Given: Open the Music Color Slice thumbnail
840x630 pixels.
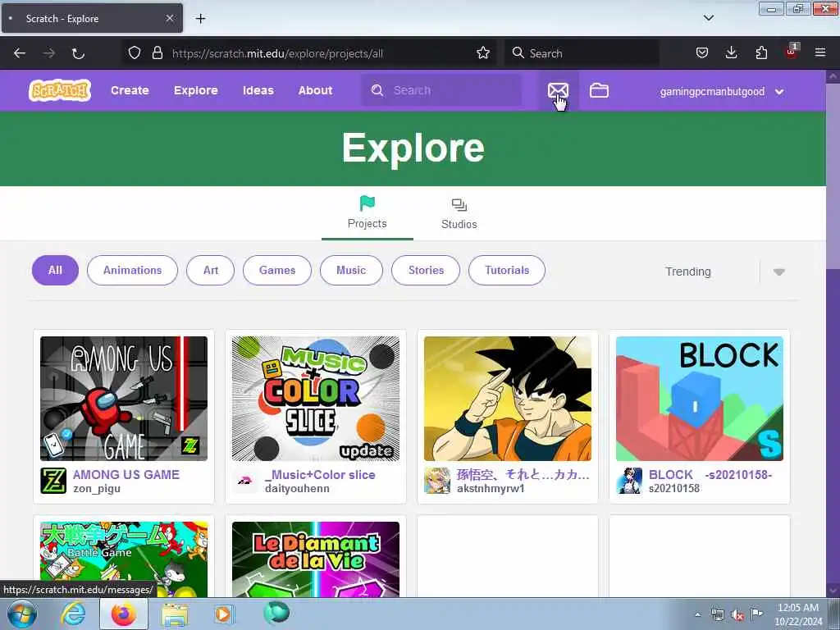Looking at the screenshot, I should (x=316, y=399).
